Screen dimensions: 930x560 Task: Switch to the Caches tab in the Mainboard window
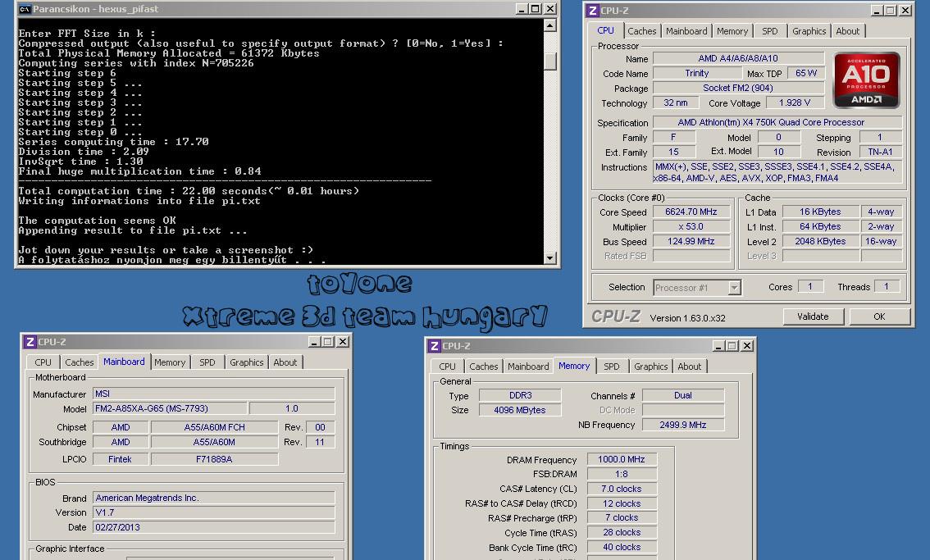point(80,362)
